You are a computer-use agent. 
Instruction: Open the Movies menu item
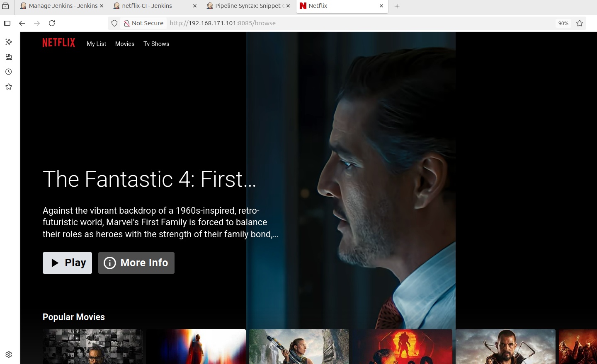[x=125, y=44]
